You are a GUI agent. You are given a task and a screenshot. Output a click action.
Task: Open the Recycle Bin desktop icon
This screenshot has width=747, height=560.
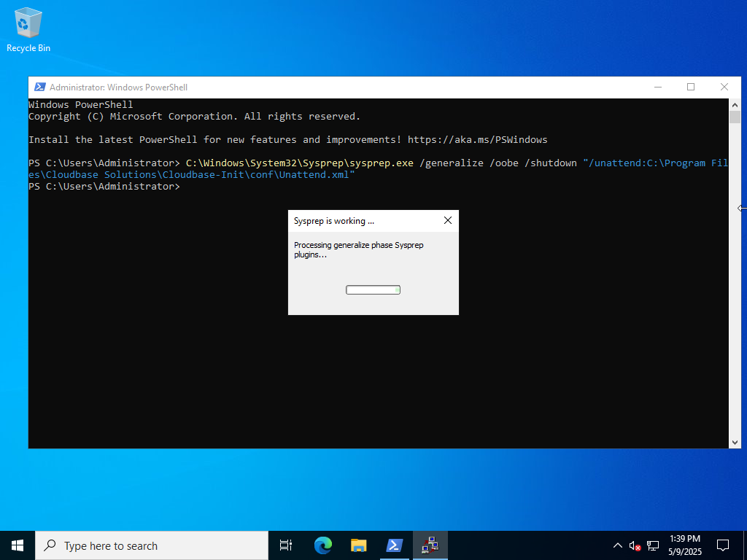(28, 29)
